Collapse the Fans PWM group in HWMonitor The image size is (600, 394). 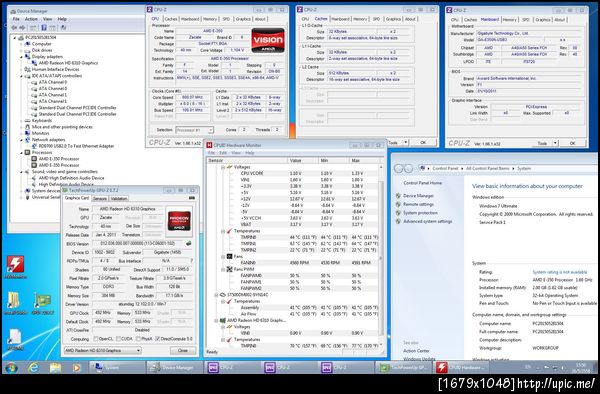pos(223,269)
